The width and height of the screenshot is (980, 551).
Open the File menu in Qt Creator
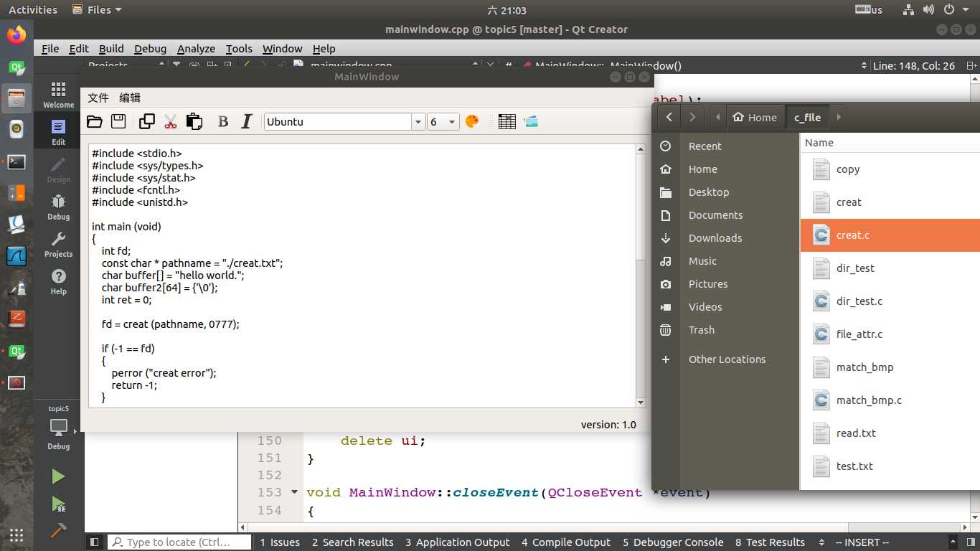coord(50,49)
